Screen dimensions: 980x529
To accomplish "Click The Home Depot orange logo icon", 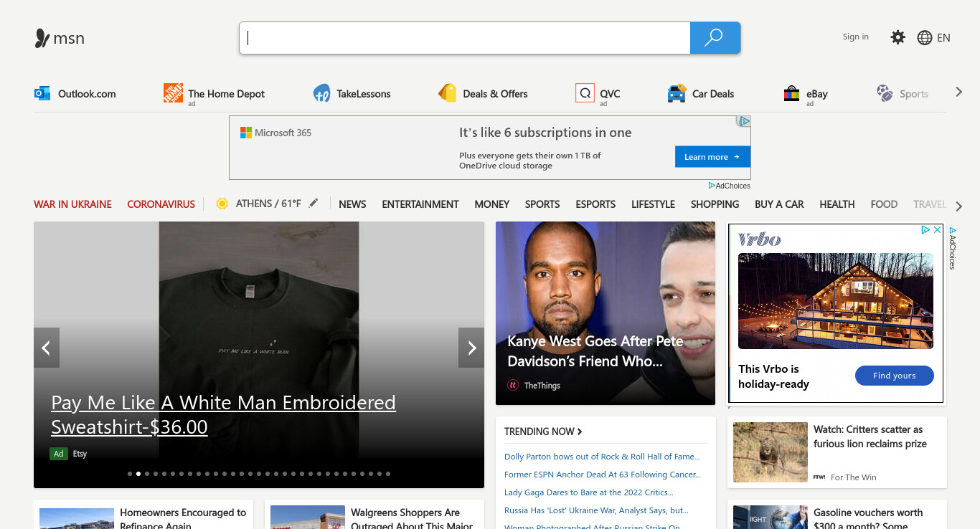I will click(x=173, y=92).
